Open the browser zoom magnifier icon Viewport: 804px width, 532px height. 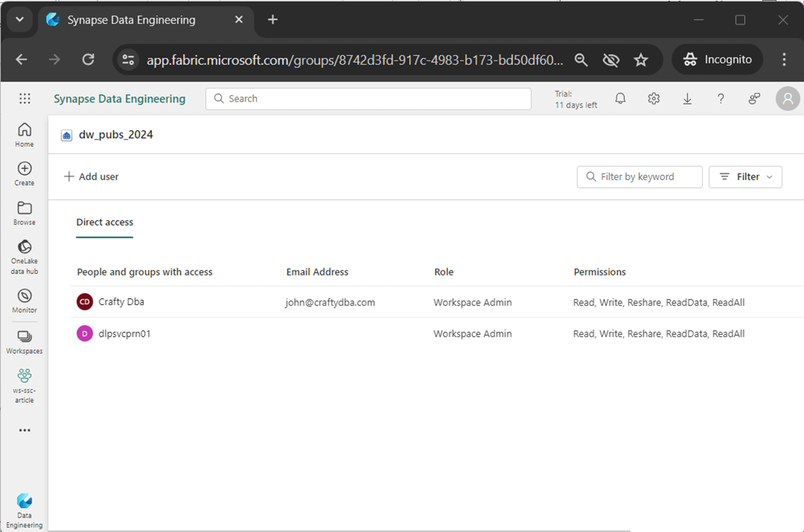(x=581, y=59)
